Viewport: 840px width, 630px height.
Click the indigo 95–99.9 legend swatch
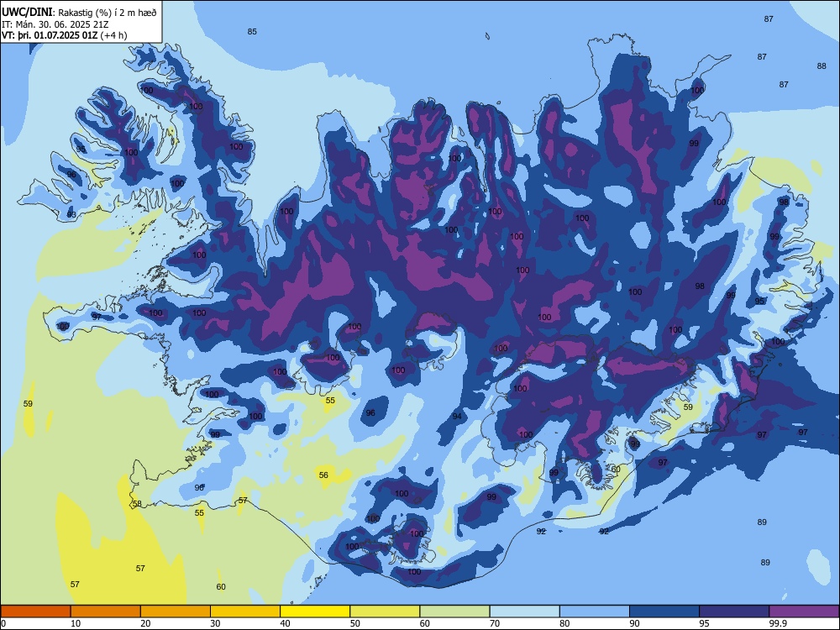734,612
